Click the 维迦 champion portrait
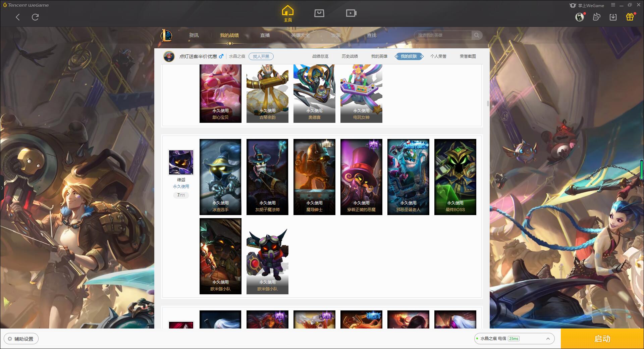 coord(181,162)
